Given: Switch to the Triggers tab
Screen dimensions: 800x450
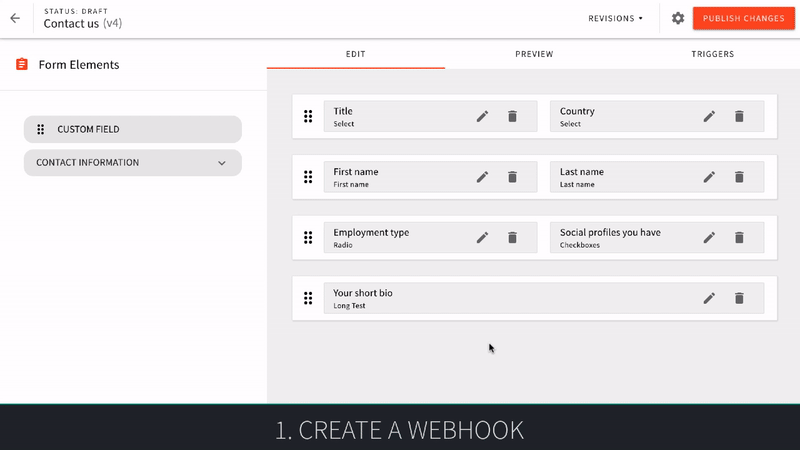Looking at the screenshot, I should [712, 54].
